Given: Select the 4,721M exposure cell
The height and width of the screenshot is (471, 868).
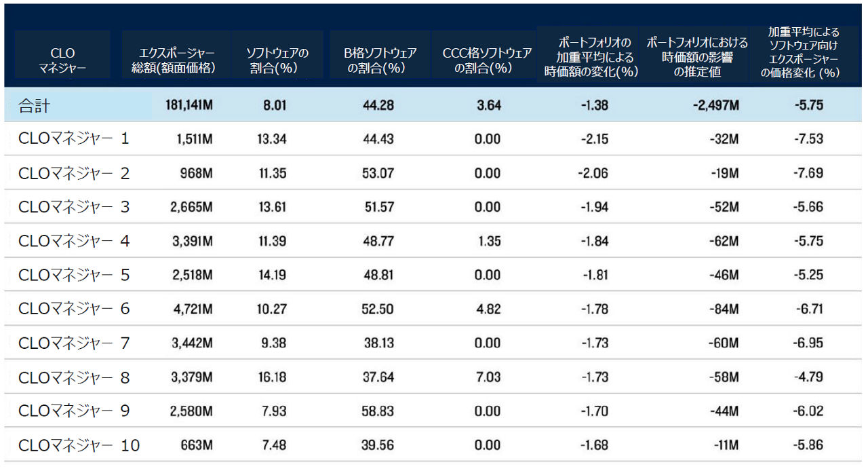Looking at the screenshot, I should (192, 309).
